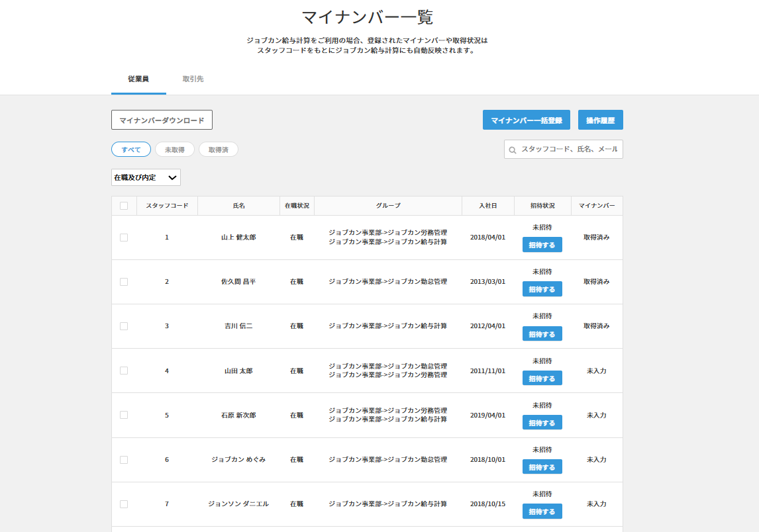Check the box for 吉川 信二
The height and width of the screenshot is (532, 759).
124,326
